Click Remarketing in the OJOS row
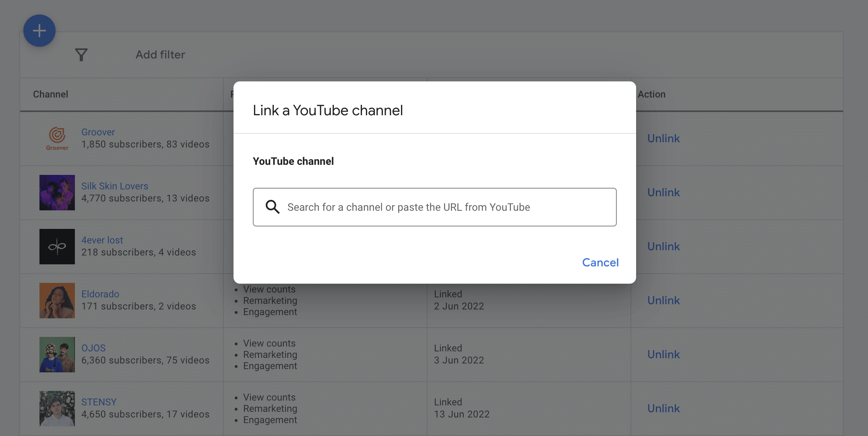Viewport: 868px width, 436px height. pos(270,355)
